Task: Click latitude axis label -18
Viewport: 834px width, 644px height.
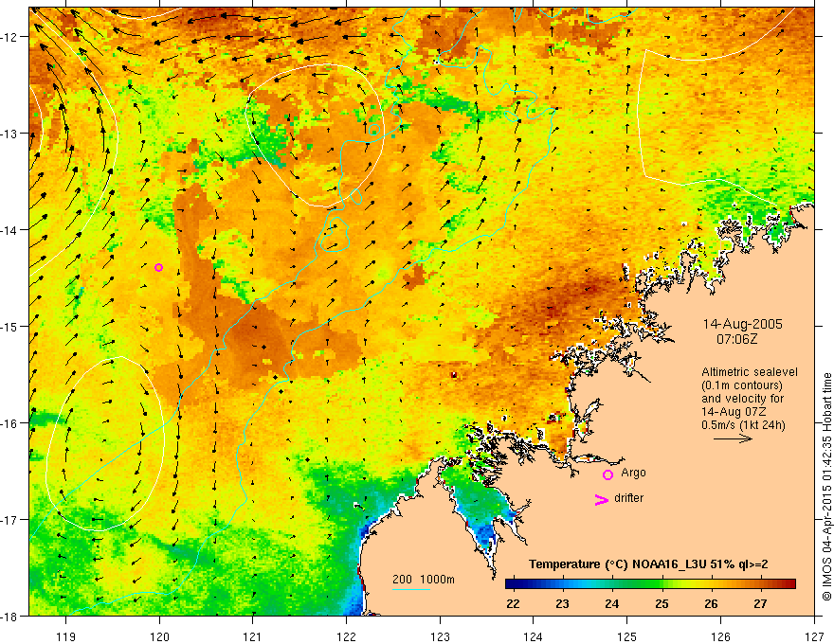Action: [10, 616]
